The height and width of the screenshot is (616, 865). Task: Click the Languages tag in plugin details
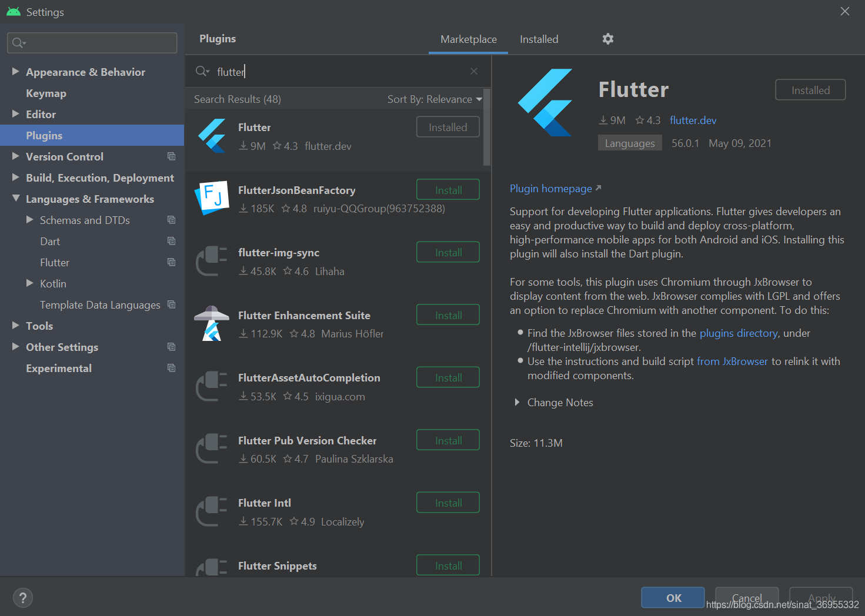point(630,143)
